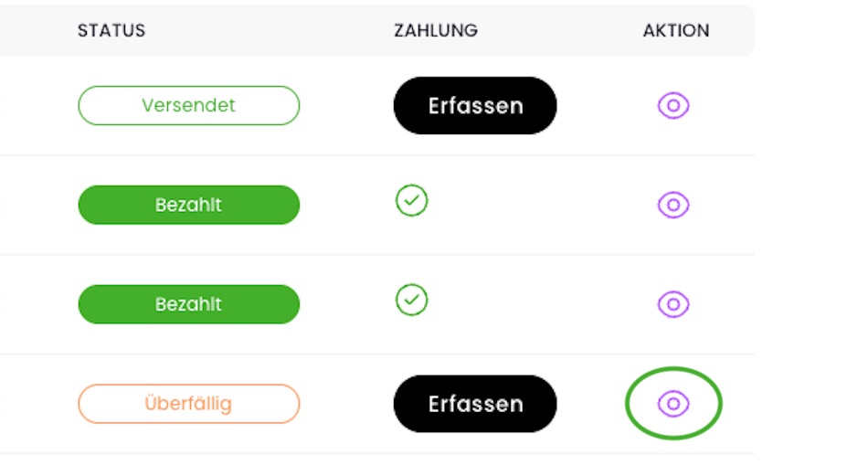The image size is (868, 465).
Task: Record payment with Erfassen for Versendet invoice
Action: pos(475,105)
